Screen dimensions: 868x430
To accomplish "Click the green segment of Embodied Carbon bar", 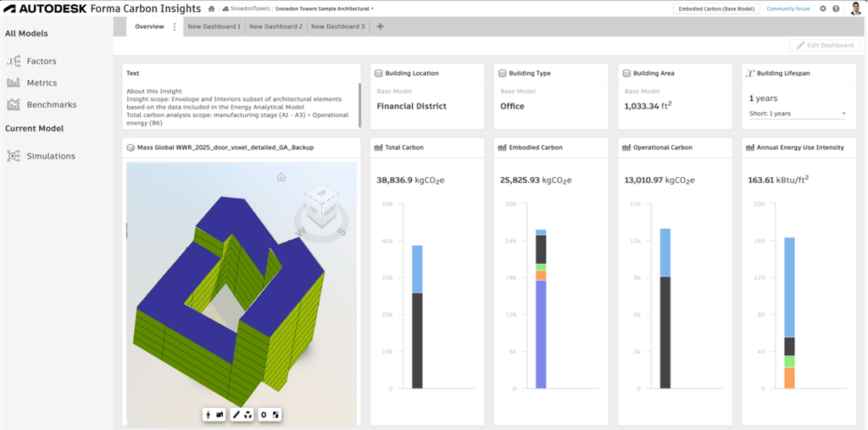I will (x=541, y=267).
